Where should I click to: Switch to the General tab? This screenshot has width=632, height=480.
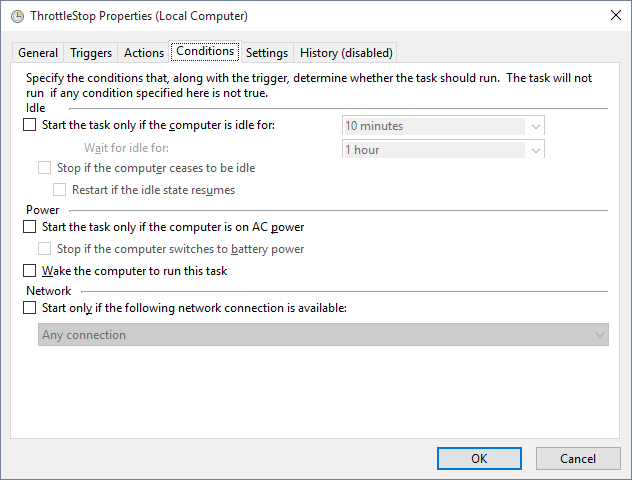pyautogui.click(x=38, y=53)
